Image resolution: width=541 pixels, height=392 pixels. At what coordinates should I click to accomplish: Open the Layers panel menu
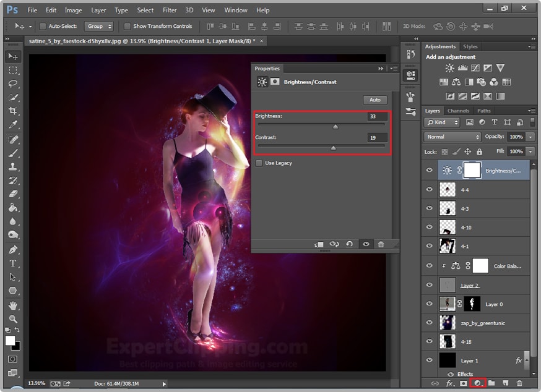(x=531, y=111)
